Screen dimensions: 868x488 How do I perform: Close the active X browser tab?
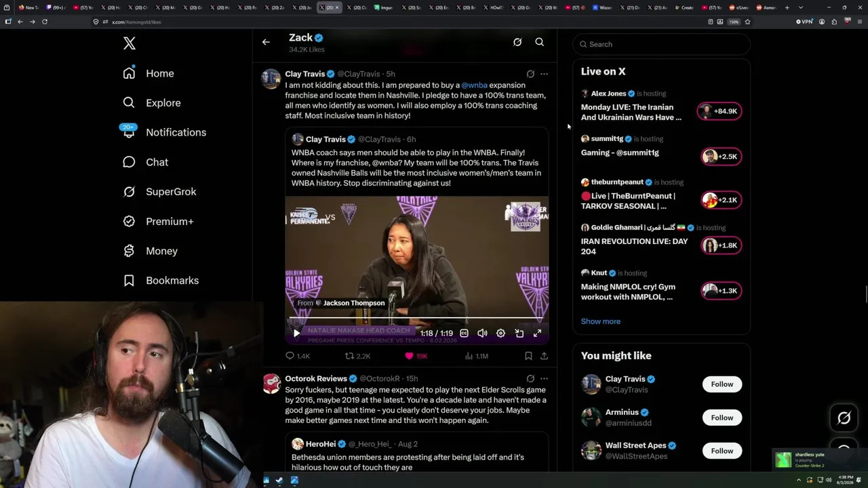(337, 7)
